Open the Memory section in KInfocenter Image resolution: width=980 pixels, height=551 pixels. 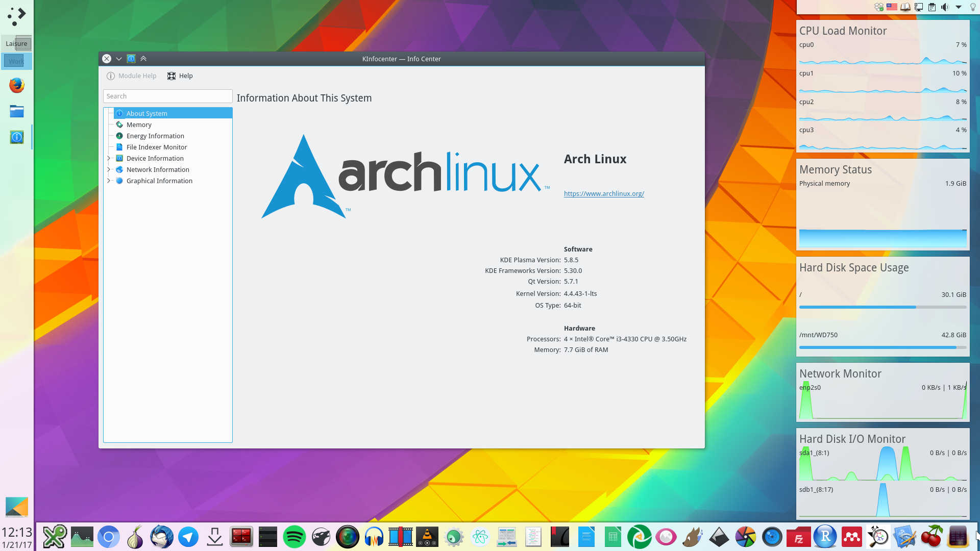(139, 124)
